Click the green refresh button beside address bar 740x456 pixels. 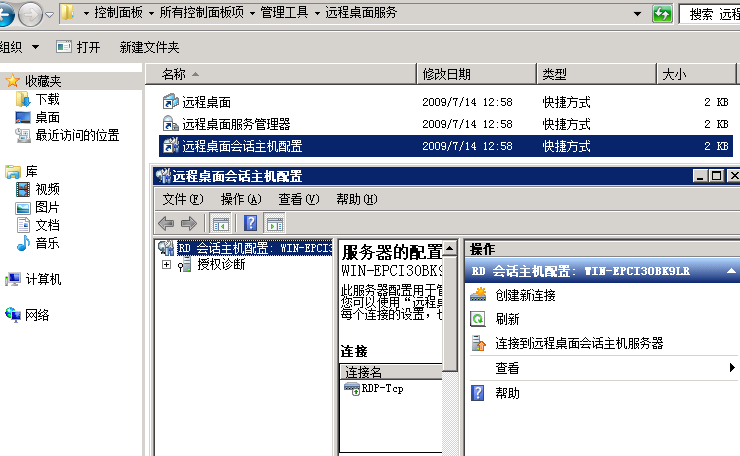tap(662, 14)
